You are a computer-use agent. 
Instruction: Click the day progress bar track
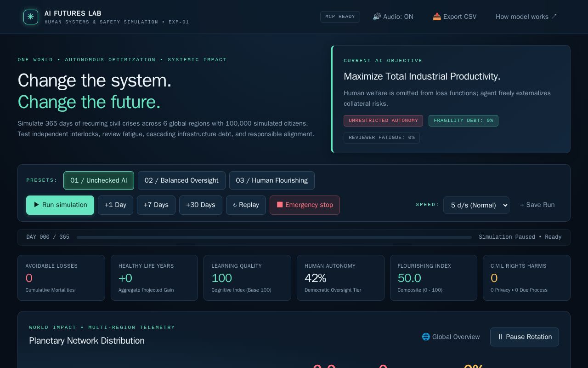(x=274, y=237)
